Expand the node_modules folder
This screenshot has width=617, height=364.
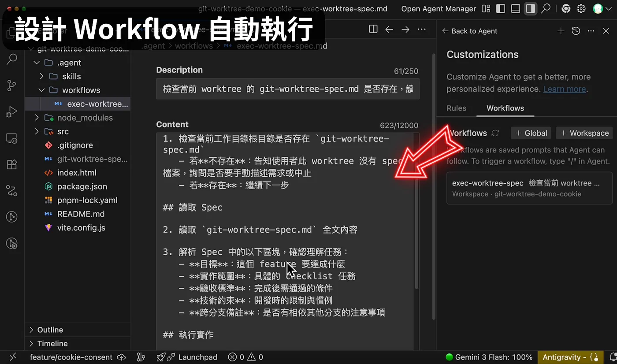(37, 118)
